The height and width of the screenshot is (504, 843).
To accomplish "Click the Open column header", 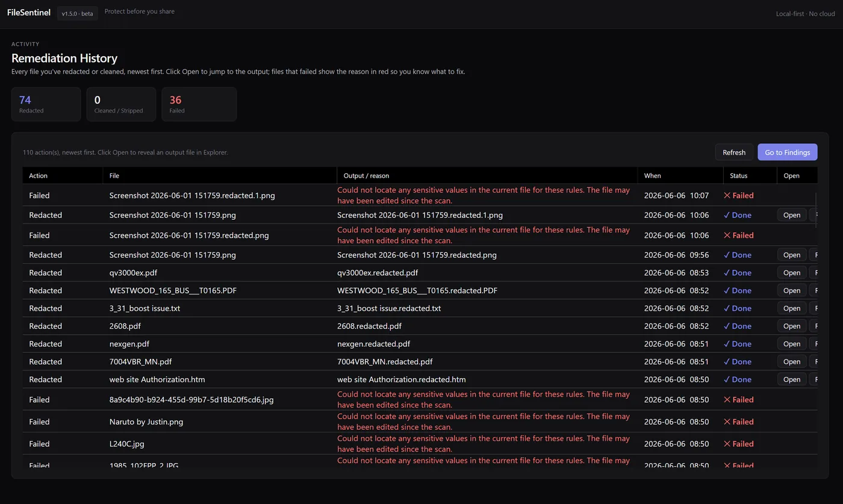I will click(x=797, y=176).
